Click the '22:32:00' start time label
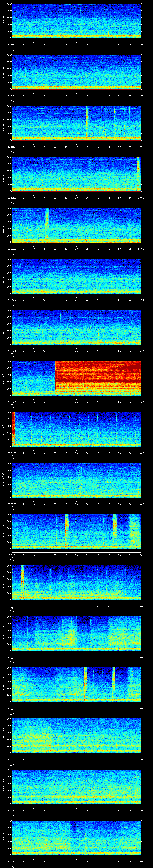Viewport: 153px width, 868px height. click(x=12, y=861)
